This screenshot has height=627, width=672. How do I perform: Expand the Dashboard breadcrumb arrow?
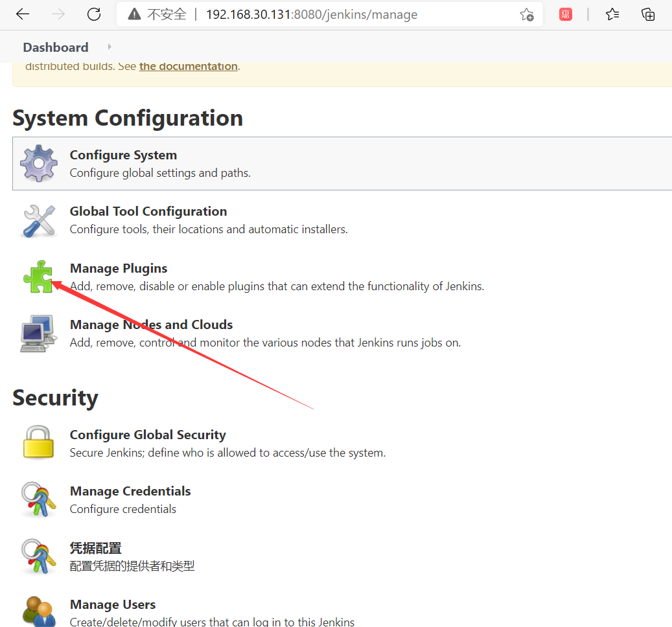pyautogui.click(x=110, y=47)
